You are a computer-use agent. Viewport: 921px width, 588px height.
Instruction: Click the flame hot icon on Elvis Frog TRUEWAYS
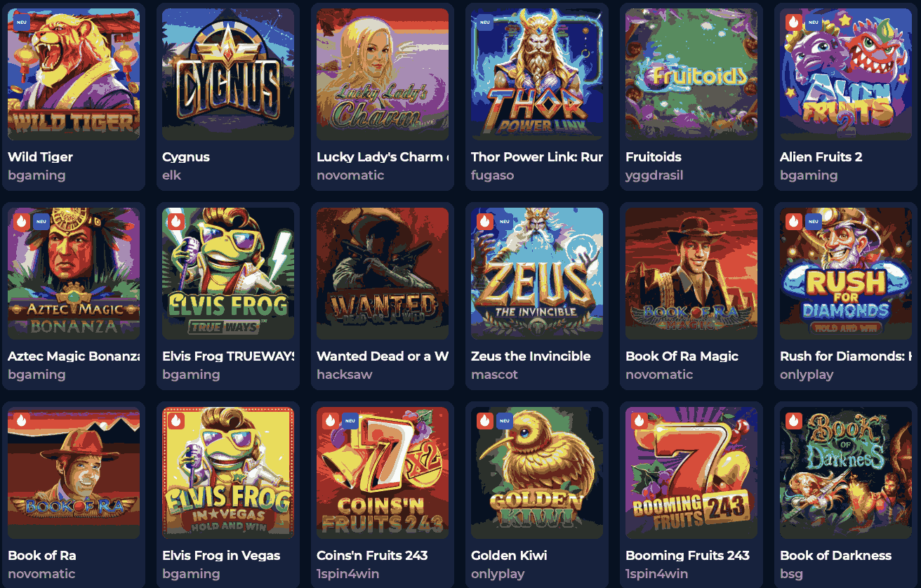pyautogui.click(x=175, y=222)
